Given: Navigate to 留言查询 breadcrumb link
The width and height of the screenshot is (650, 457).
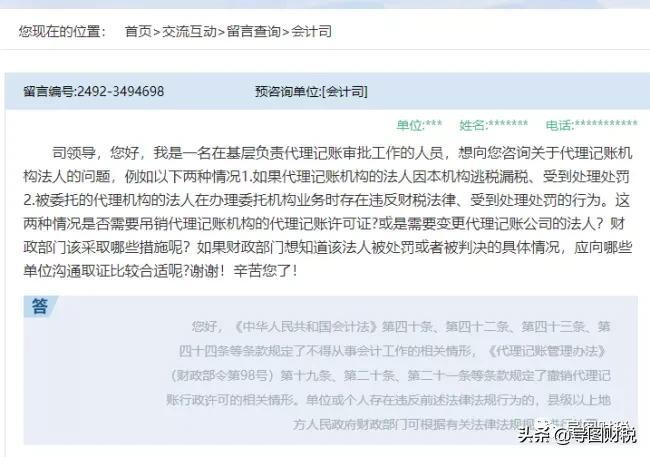Looking at the screenshot, I should 254,32.
